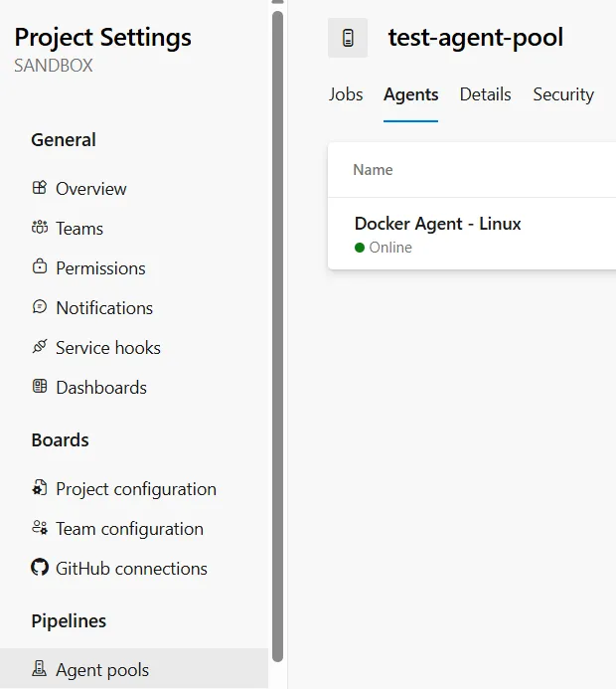Screen dimensions: 616x689
Task: Switch to the Jobs tab
Action: click(x=346, y=94)
